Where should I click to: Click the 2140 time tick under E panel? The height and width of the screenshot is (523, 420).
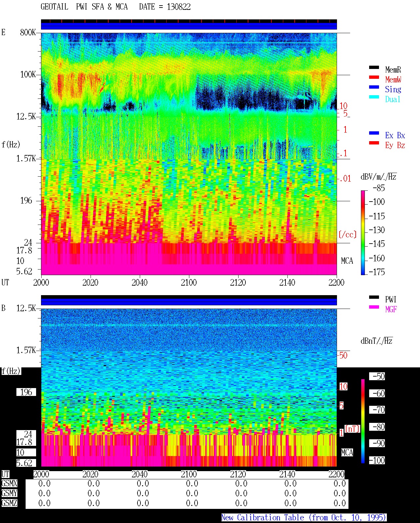[287, 283]
